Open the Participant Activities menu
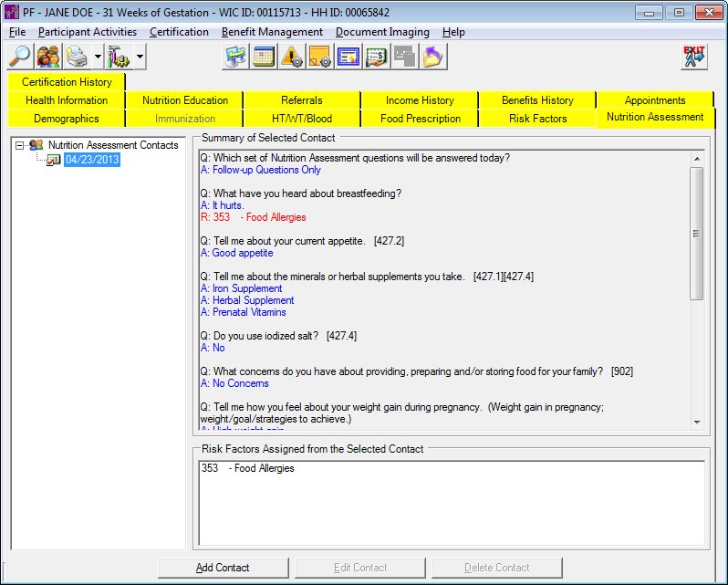 [88, 32]
